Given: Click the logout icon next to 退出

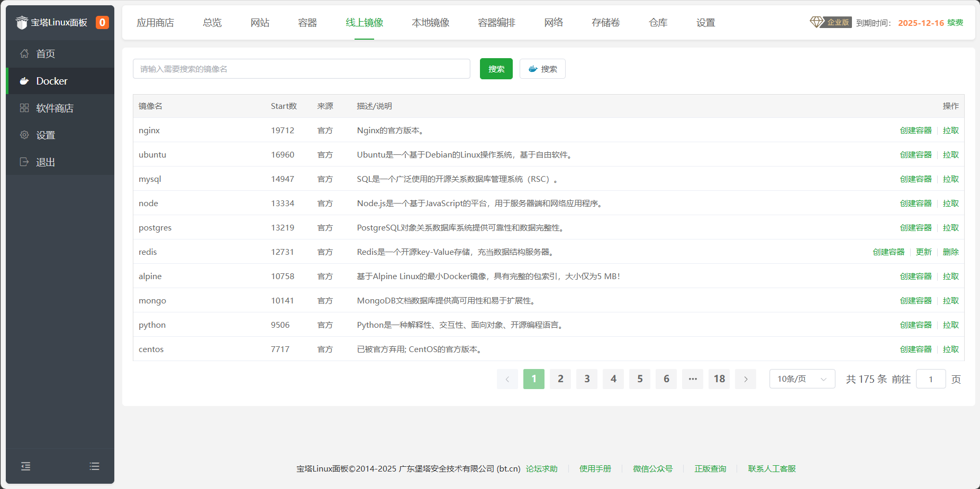Looking at the screenshot, I should 24,162.
